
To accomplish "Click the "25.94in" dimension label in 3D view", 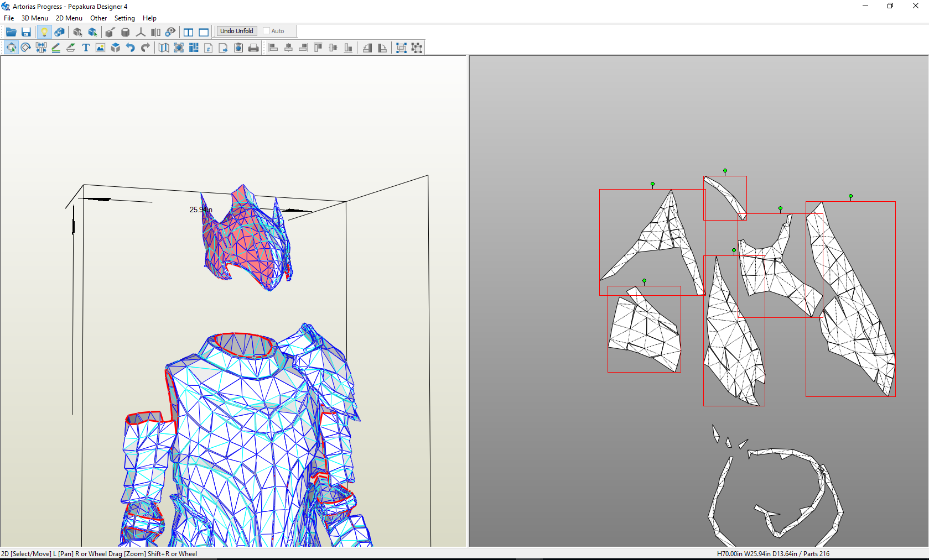I will coord(201,210).
